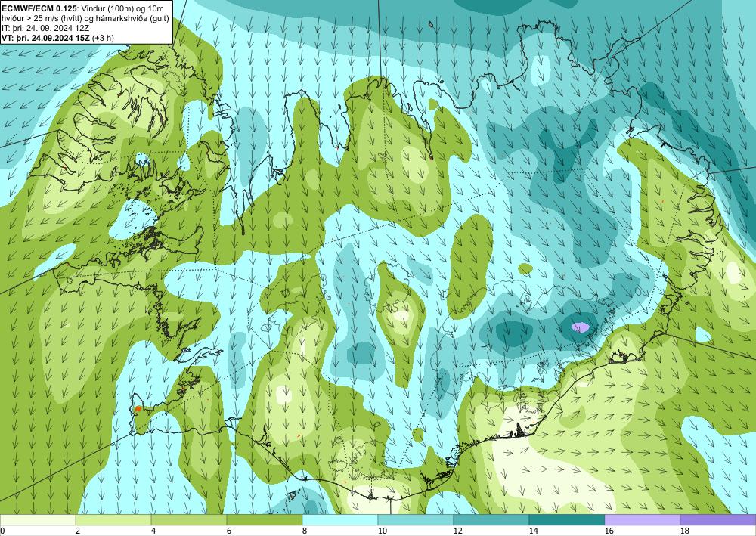Click the legend label '6'
The width and height of the screenshot is (756, 536).
tap(229, 531)
